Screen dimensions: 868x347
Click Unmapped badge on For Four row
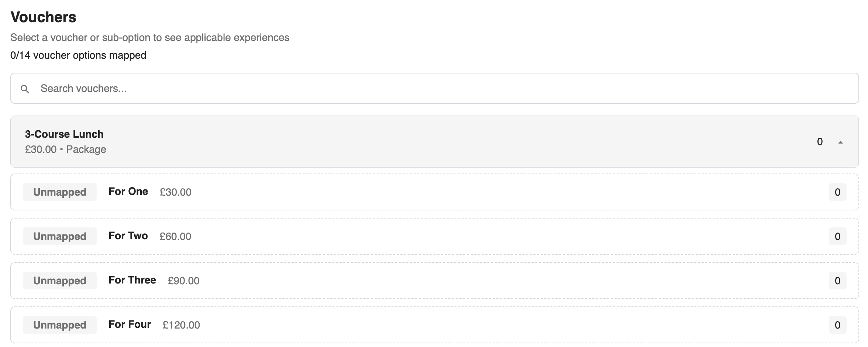tap(60, 325)
